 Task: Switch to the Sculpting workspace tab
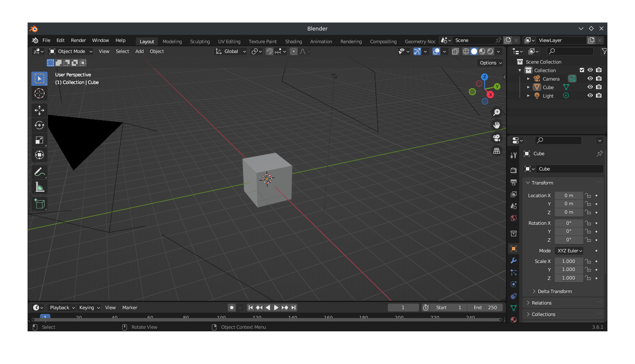click(x=200, y=42)
